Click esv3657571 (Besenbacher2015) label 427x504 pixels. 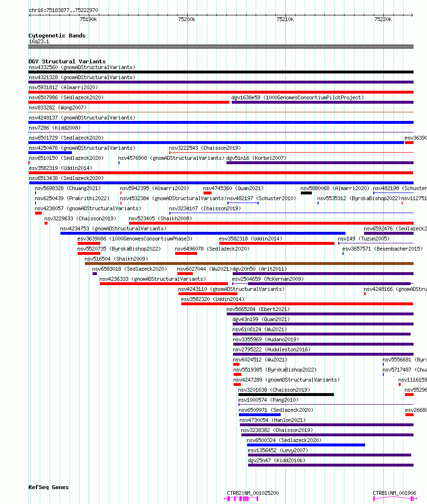[382, 249]
